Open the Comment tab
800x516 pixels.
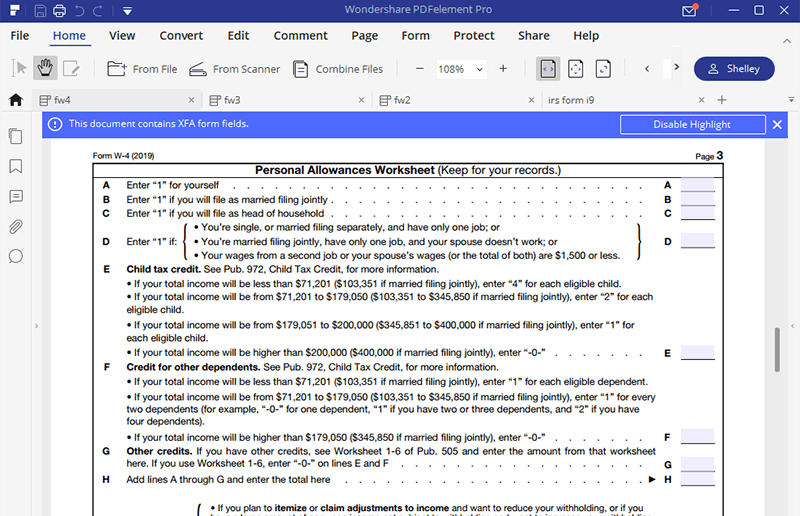(x=301, y=36)
